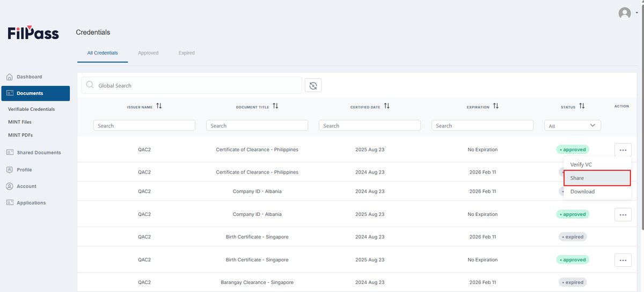Focus the Document Title search field

click(x=257, y=125)
